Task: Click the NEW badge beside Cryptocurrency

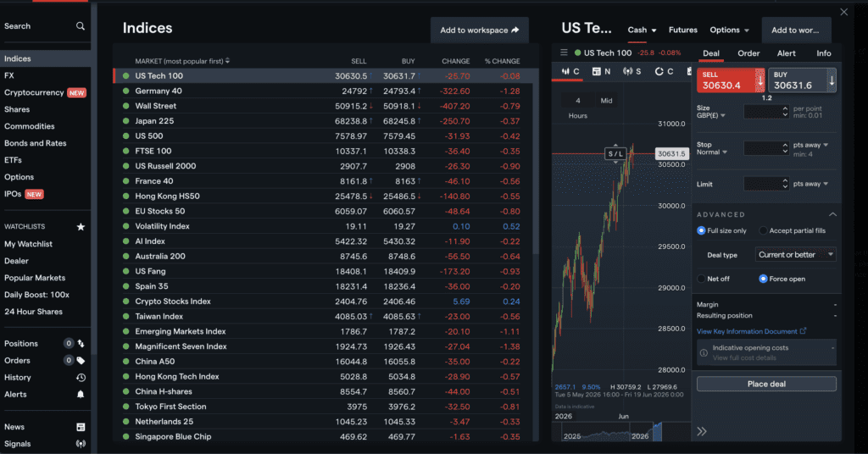Action: tap(76, 93)
